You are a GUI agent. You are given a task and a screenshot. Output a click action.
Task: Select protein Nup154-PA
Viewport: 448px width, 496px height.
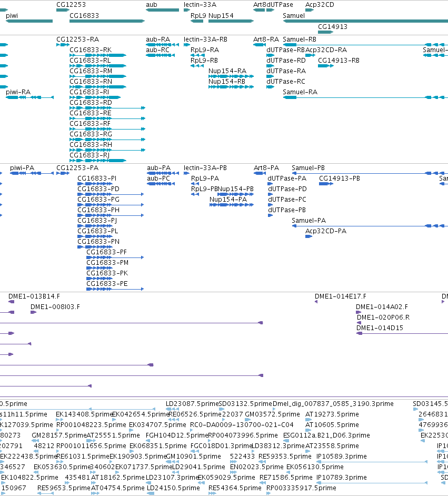click(x=228, y=199)
